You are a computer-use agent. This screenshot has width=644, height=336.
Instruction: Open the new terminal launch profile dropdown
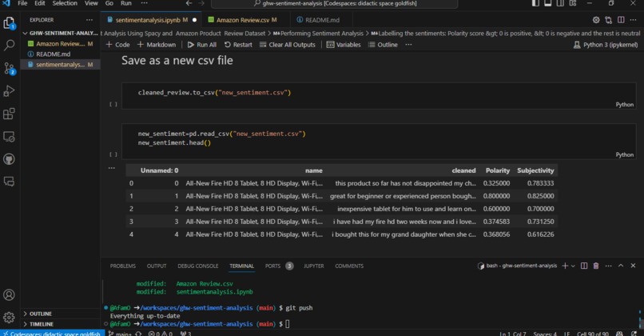tap(573, 266)
